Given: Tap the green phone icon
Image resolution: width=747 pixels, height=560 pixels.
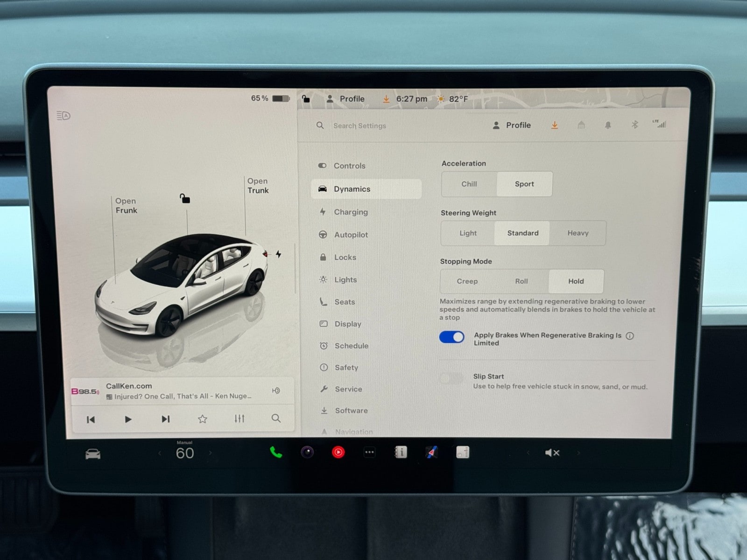Looking at the screenshot, I should click(276, 452).
